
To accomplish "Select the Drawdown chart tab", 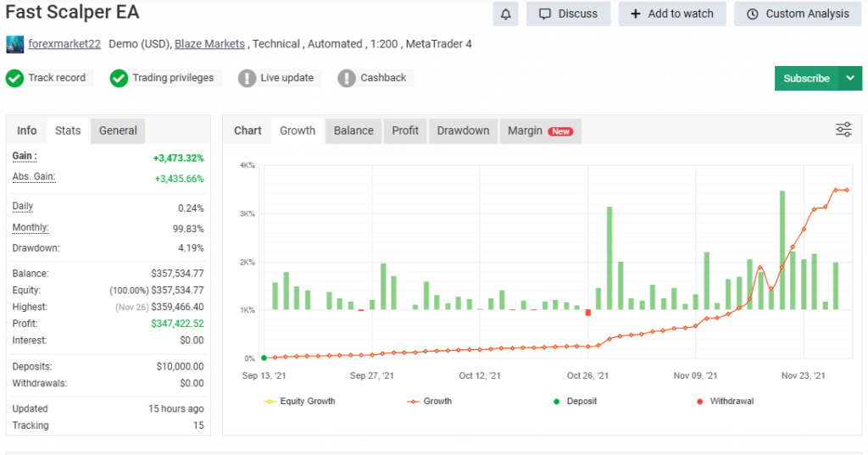I will click(463, 130).
